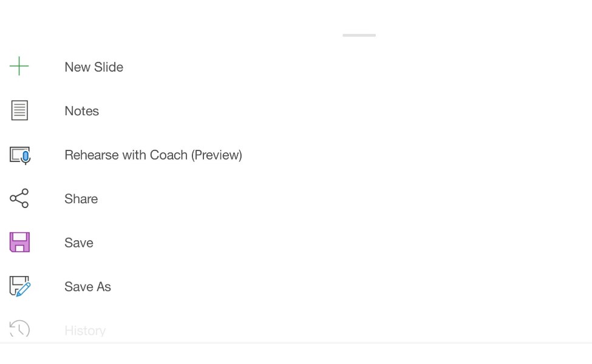The image size is (592, 364).
Task: Click the Rehearse with Coach presentation icon
Action: (x=20, y=155)
